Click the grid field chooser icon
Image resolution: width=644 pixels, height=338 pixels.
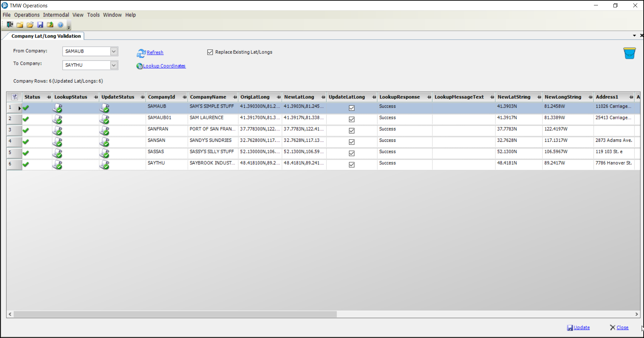[14, 97]
